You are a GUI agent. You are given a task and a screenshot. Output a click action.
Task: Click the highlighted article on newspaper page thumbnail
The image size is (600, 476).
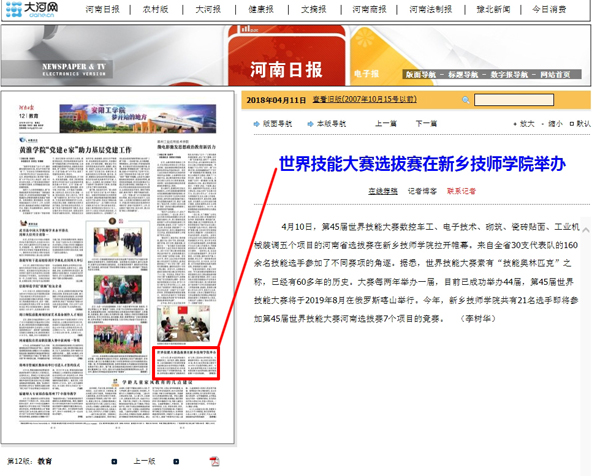(187, 359)
